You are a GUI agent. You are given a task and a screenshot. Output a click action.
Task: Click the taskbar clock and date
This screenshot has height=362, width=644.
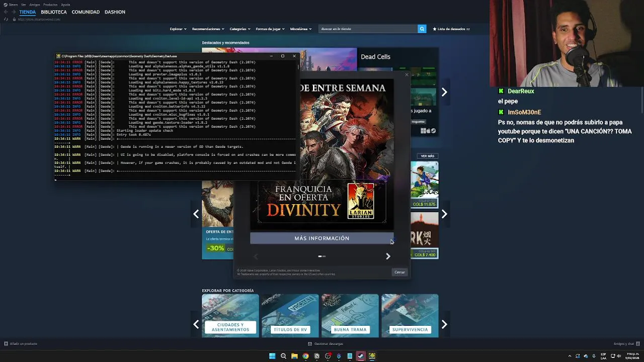click(632, 356)
